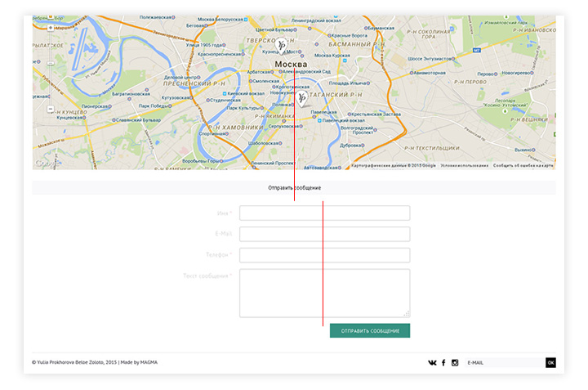This screenshot has height=390, width=588.
Task: Open the Instagram icon in footer
Action: (455, 362)
